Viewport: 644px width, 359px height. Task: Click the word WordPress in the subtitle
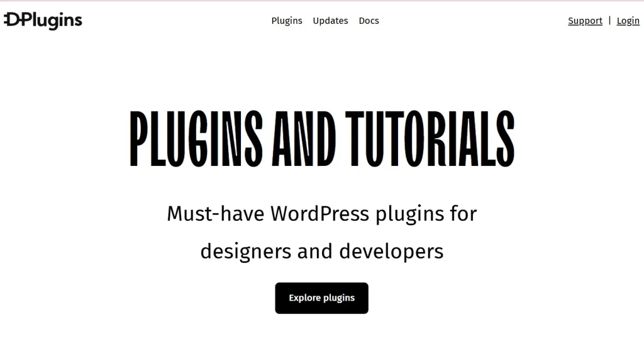pyautogui.click(x=319, y=214)
